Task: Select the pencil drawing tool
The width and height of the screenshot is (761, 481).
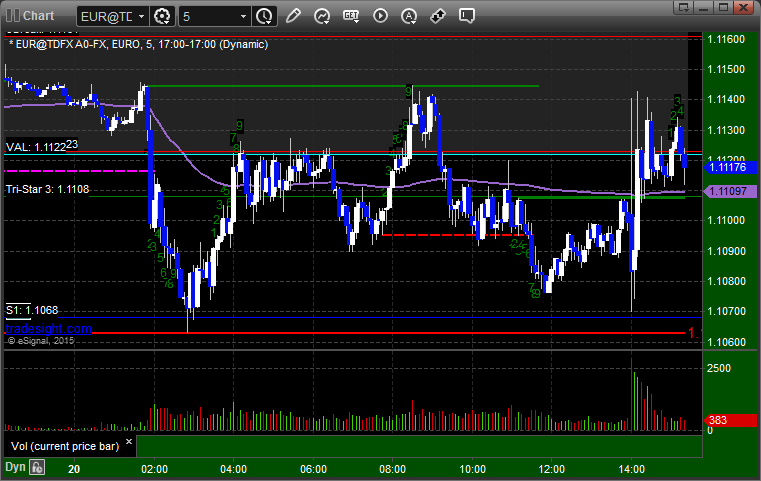Action: [293, 16]
